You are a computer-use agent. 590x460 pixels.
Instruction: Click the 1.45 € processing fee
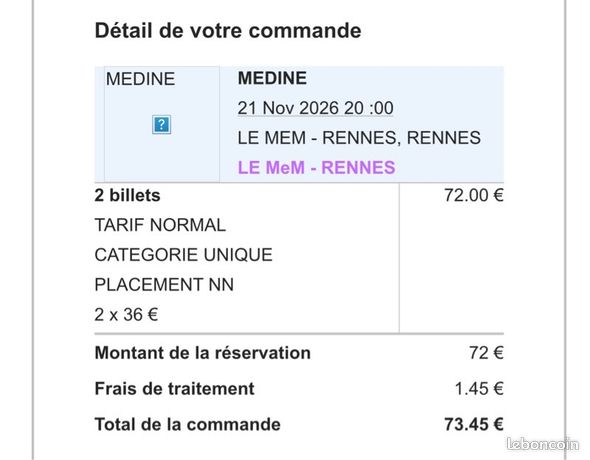click(x=479, y=389)
